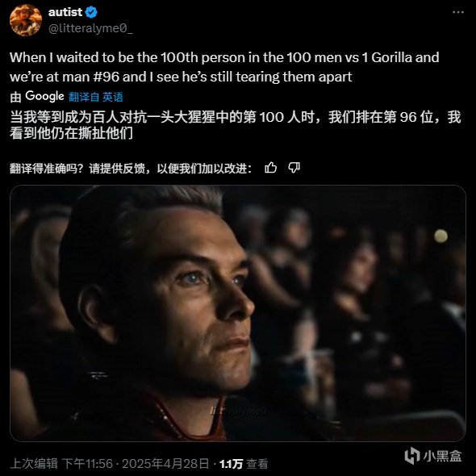
Task: Click the 翻译得准确吗 feedback prompt
Action: click(x=131, y=168)
